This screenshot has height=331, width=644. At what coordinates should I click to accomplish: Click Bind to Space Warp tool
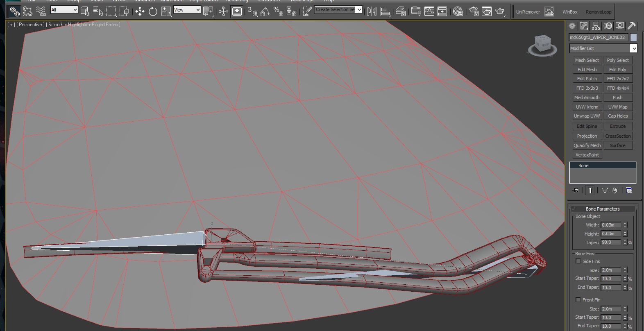41,11
